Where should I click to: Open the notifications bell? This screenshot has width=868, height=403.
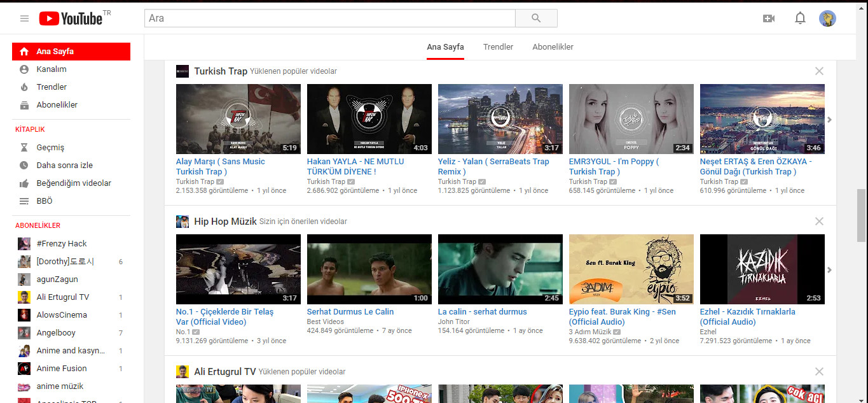(800, 18)
